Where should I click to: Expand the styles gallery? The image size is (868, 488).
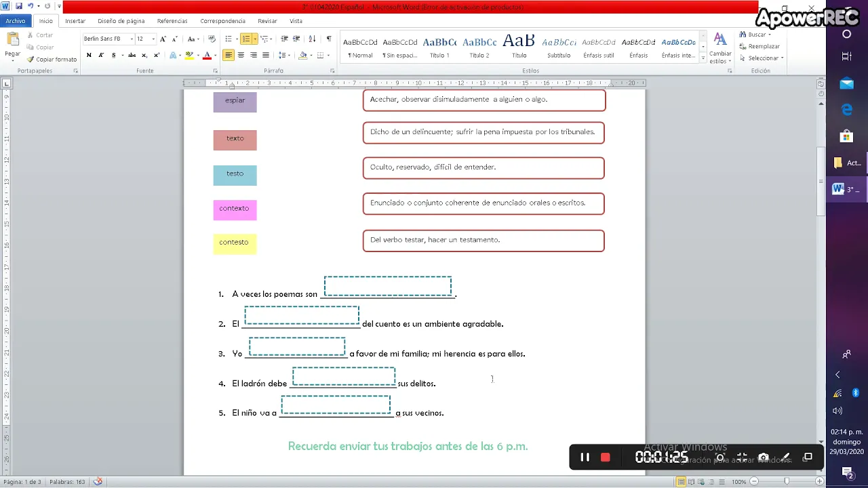click(703, 58)
